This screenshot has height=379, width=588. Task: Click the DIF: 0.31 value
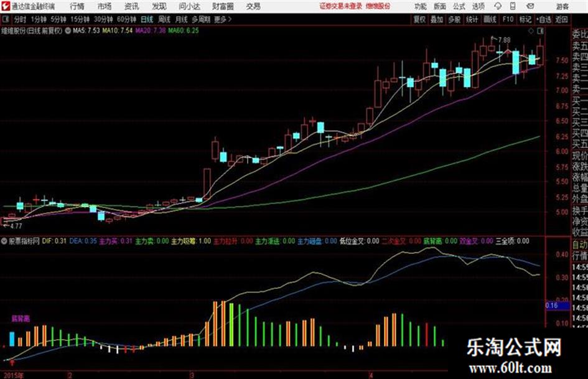pos(54,241)
